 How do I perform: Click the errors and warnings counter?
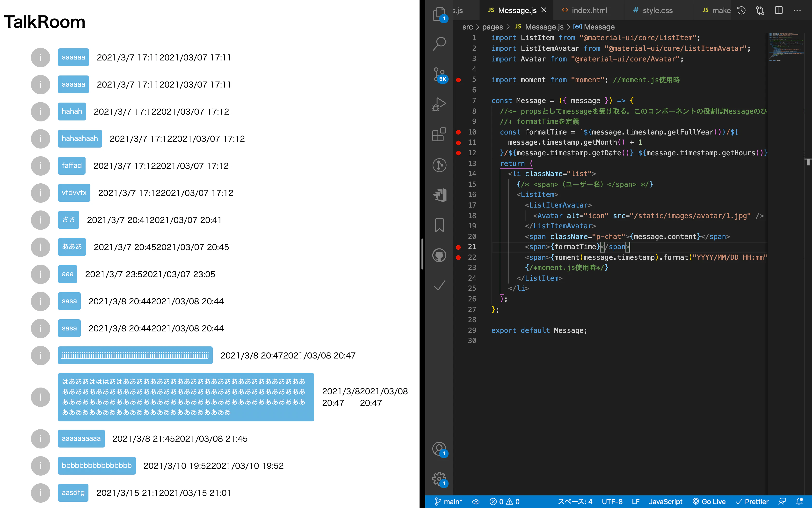[504, 502]
